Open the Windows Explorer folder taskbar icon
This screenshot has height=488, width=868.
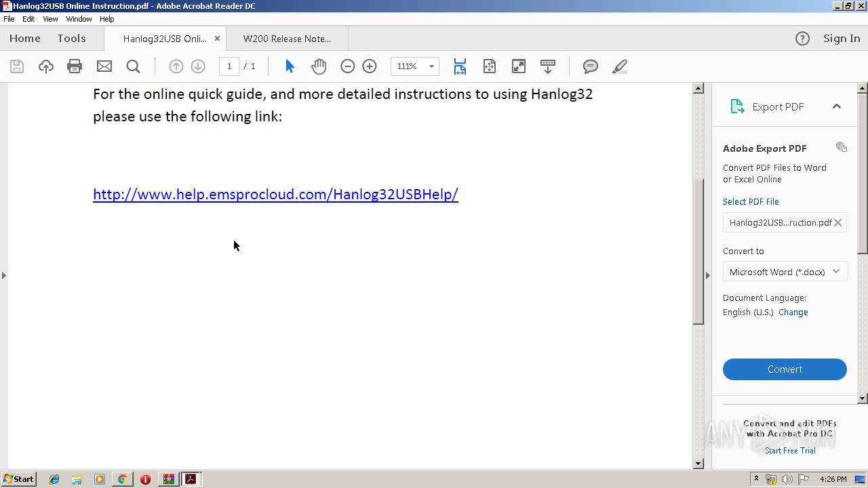pyautogui.click(x=77, y=479)
